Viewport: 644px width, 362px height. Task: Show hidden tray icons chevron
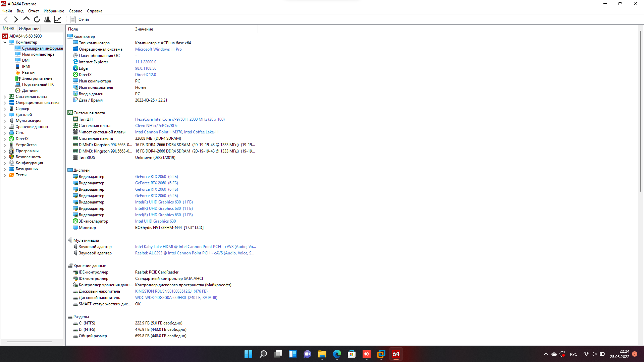coord(546,354)
